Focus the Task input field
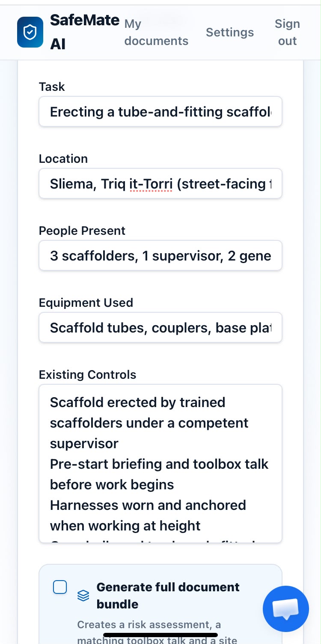321x644 pixels. pyautogui.click(x=160, y=112)
